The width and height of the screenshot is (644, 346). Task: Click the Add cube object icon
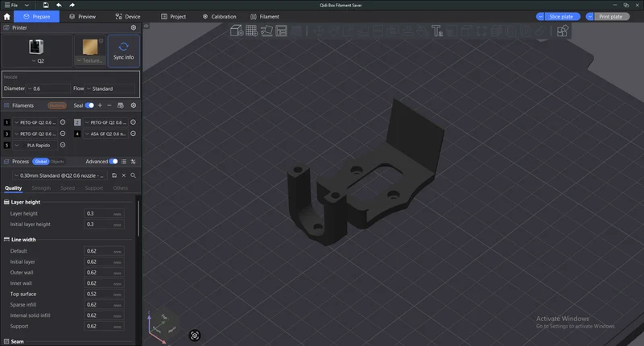click(237, 31)
